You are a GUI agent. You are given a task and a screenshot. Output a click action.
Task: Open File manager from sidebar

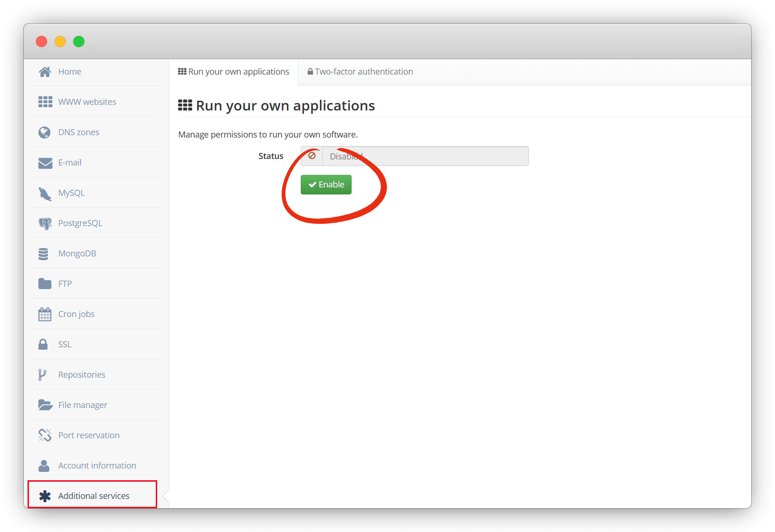[83, 405]
